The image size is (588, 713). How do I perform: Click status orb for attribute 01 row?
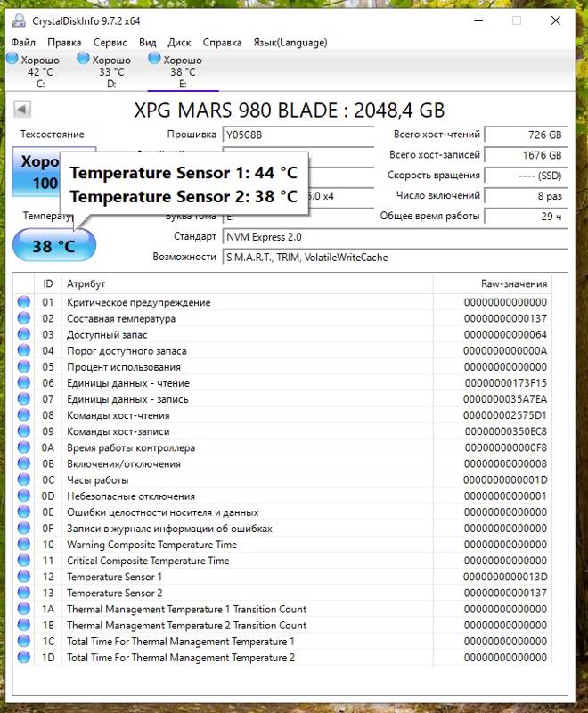pos(24,302)
